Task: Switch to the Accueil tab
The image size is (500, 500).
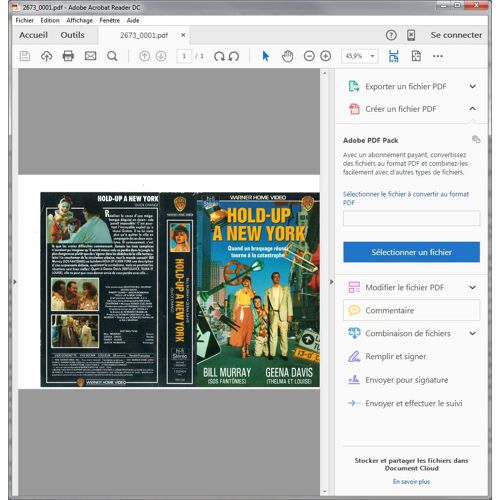Action: 33,35
